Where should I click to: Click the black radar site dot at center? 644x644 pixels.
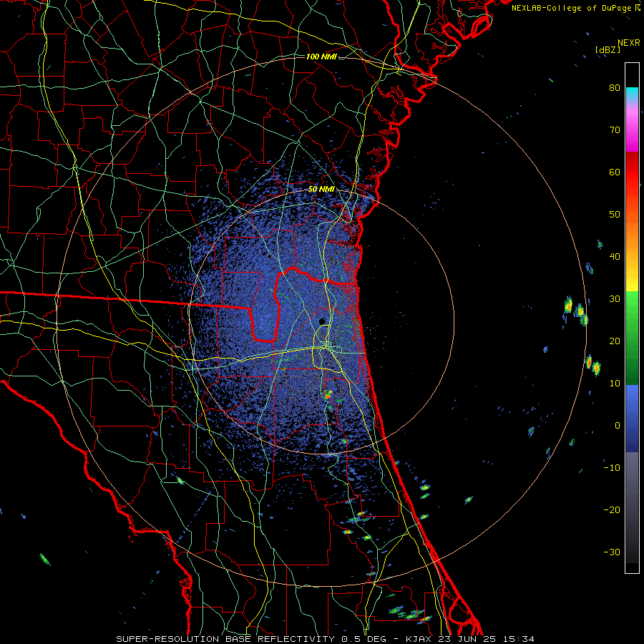pyautogui.click(x=323, y=321)
